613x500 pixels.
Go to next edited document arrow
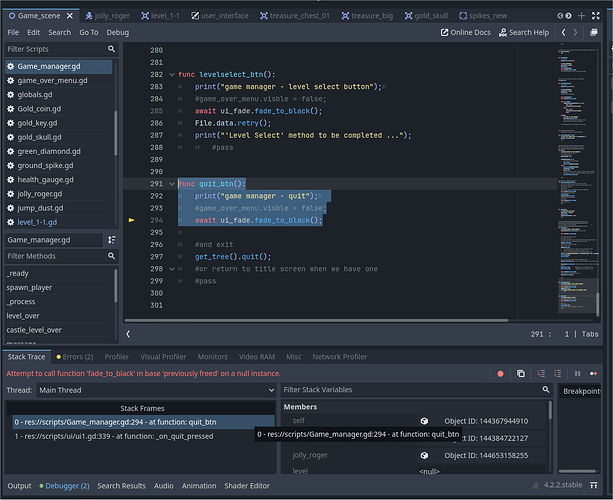[x=575, y=32]
